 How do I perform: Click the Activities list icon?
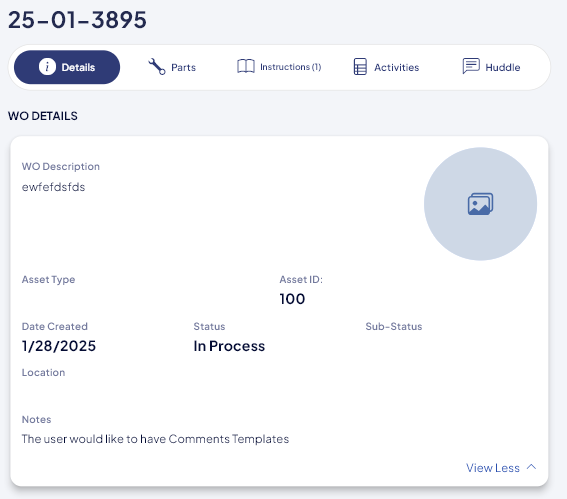click(360, 67)
